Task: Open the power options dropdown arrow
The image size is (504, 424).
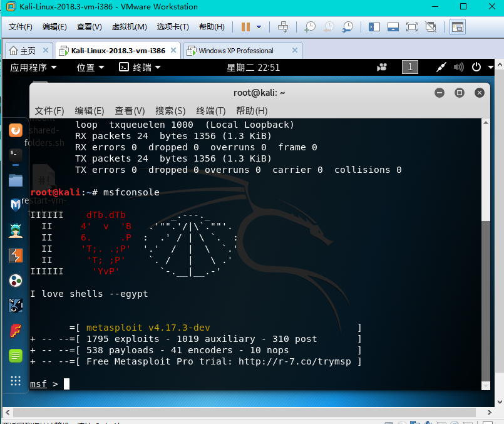Action: click(259, 27)
